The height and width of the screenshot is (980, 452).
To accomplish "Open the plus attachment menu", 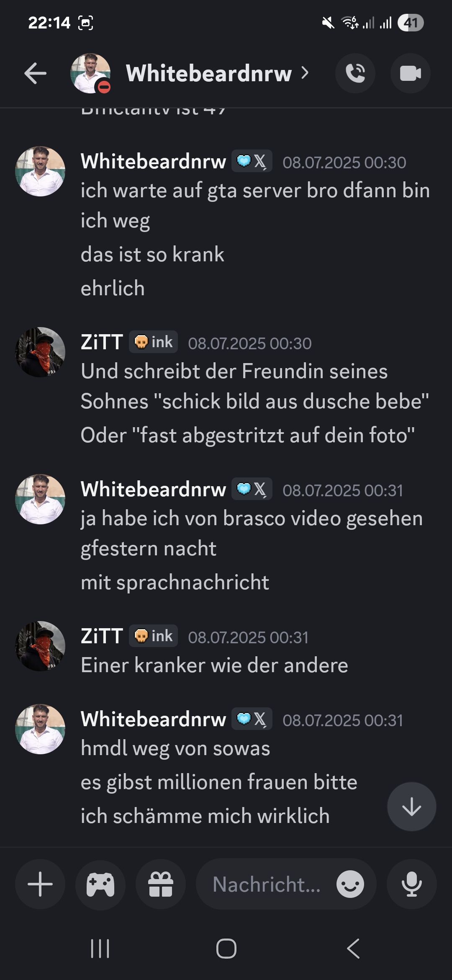I will coord(40,884).
